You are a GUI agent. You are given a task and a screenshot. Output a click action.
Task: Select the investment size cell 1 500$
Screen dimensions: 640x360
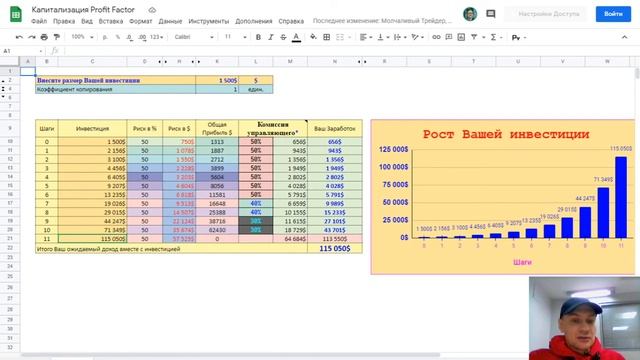point(217,80)
